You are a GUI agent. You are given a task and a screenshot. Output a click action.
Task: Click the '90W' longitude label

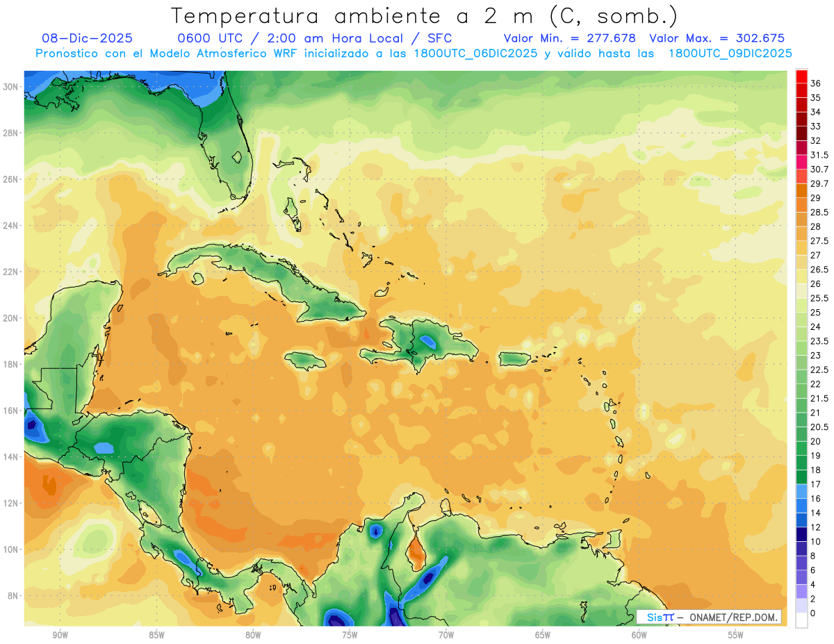click(60, 636)
